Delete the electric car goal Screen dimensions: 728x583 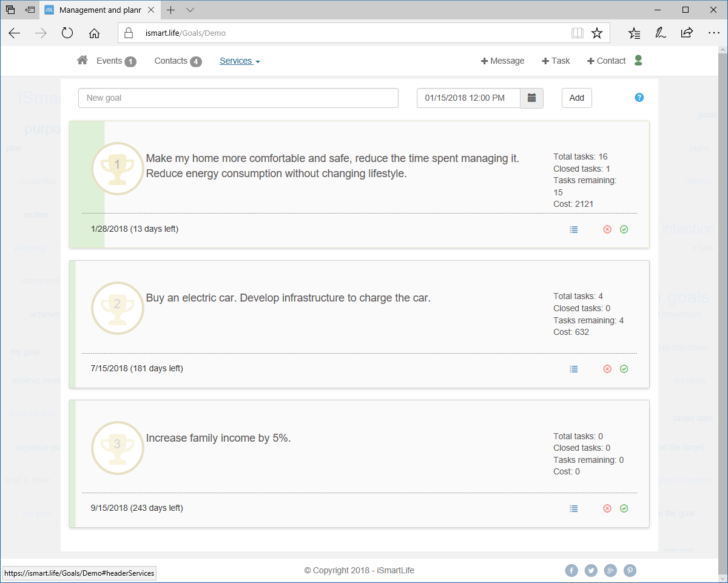[607, 369]
